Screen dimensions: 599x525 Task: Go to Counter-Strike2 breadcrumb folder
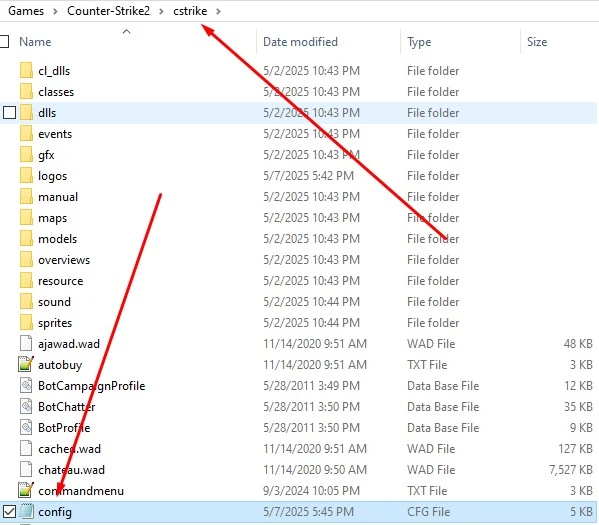click(108, 11)
